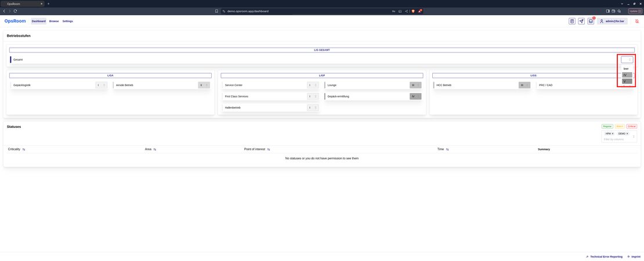Open the Gepäcklogistik level dropdown
The width and height of the screenshot is (644, 261).
point(102,85)
